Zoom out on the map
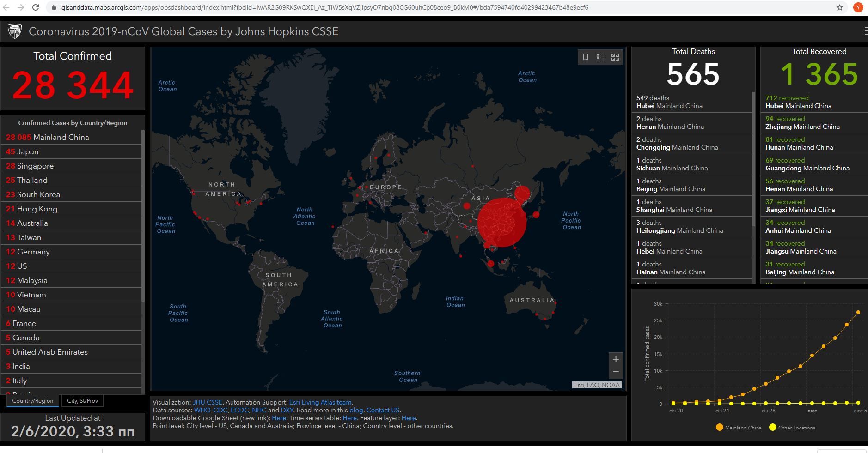 616,372
